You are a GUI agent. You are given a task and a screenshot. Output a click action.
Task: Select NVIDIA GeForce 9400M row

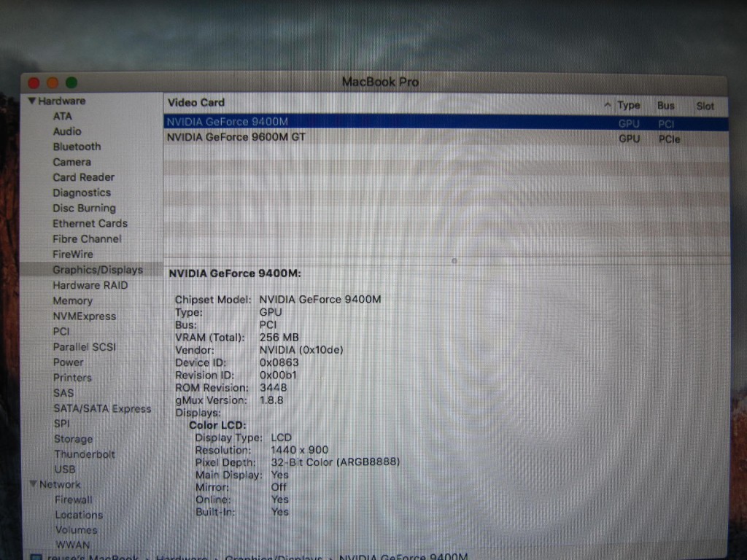[x=446, y=122]
